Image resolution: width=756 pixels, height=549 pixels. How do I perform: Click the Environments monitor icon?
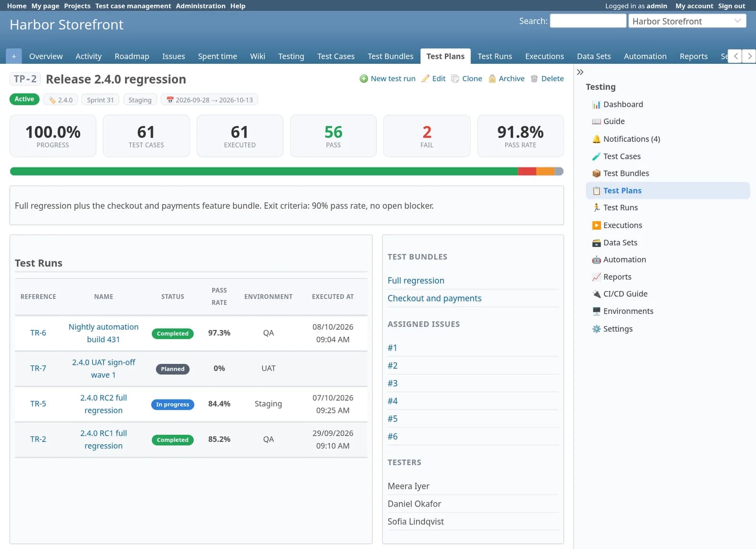(x=596, y=311)
